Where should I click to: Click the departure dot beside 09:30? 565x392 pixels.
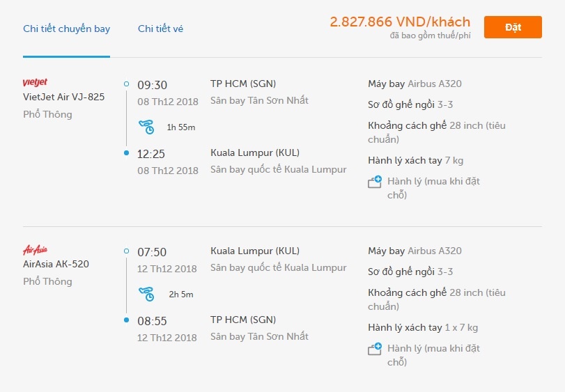click(x=126, y=84)
